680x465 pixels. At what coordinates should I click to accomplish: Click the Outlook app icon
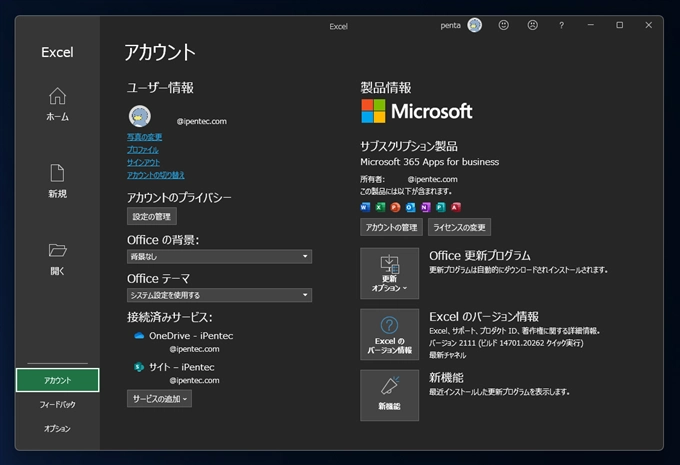[410, 207]
